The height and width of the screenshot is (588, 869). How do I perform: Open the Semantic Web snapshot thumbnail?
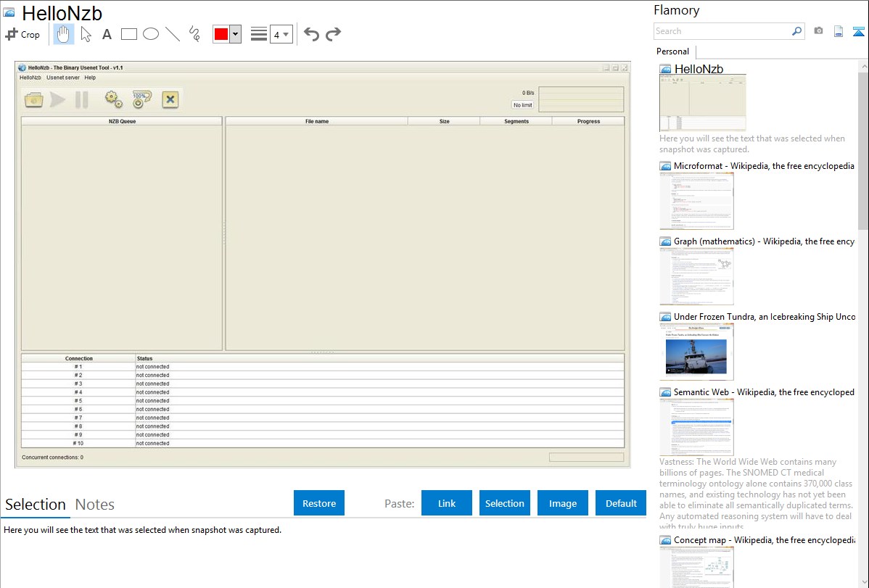click(x=696, y=427)
